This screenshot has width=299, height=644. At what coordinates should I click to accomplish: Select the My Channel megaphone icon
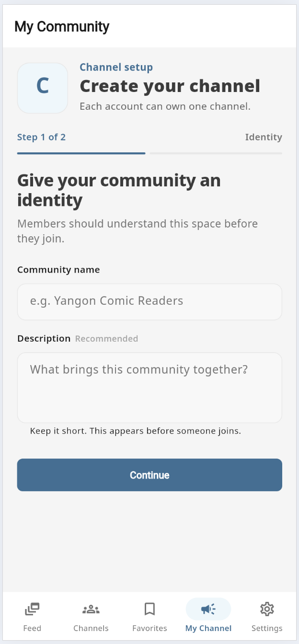[x=208, y=609]
